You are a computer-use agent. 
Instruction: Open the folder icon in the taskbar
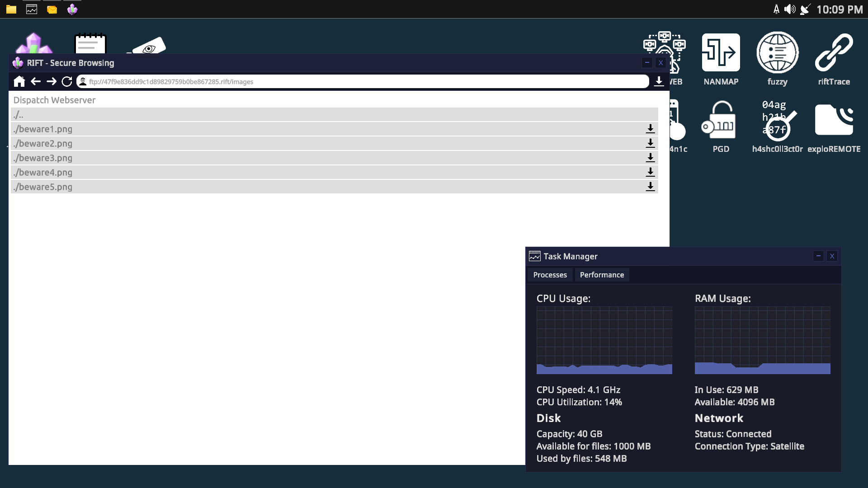tap(10, 9)
